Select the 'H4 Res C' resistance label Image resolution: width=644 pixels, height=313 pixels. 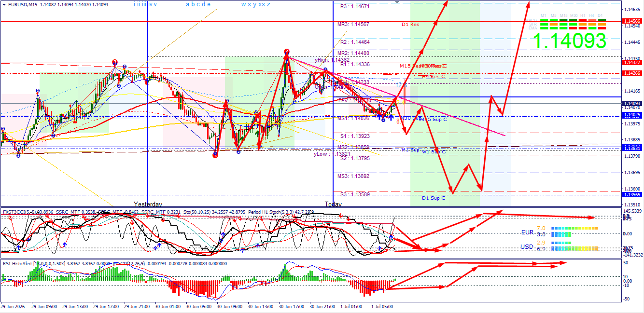pos(434,76)
